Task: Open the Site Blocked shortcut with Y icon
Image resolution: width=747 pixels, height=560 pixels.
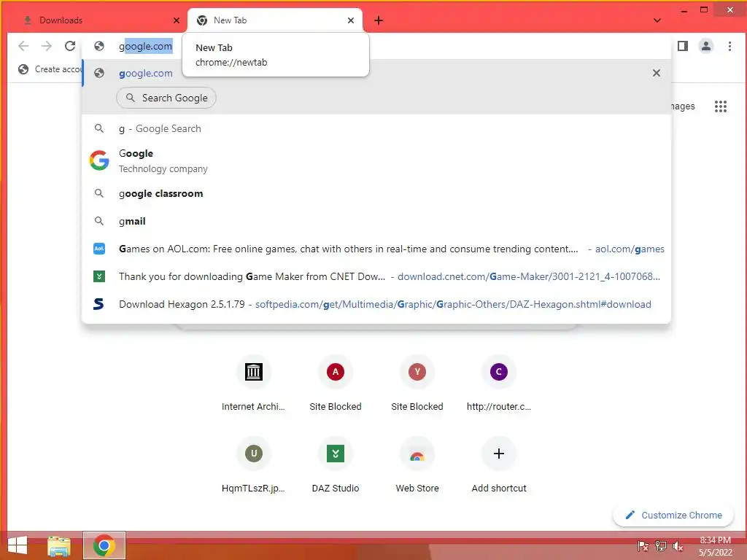Action: point(417,384)
